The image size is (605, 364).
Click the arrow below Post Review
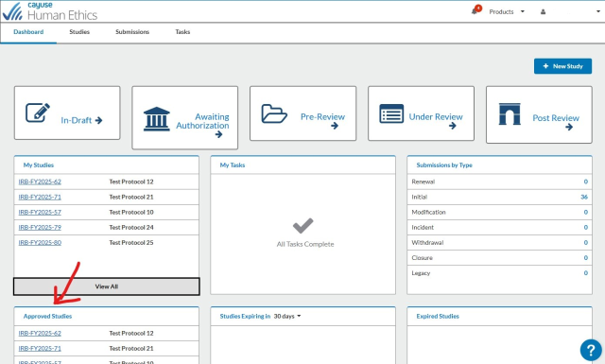pyautogui.click(x=569, y=127)
